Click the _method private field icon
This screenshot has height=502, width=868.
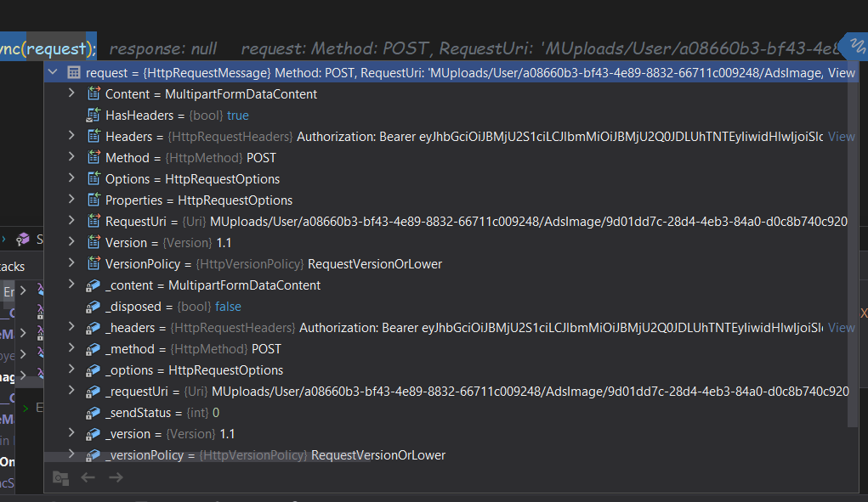[x=93, y=349]
